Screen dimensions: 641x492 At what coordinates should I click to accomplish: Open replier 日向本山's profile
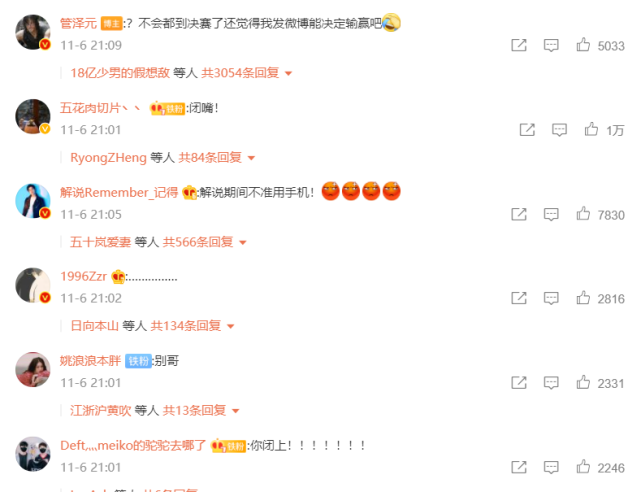(x=94, y=326)
